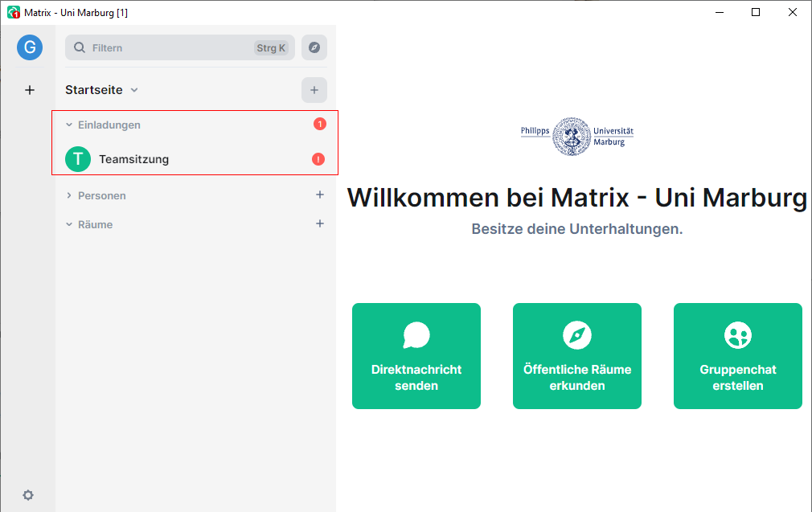Click the Matrix app icon in the title bar
Image resolution: width=812 pixels, height=512 pixels.
[x=14, y=12]
